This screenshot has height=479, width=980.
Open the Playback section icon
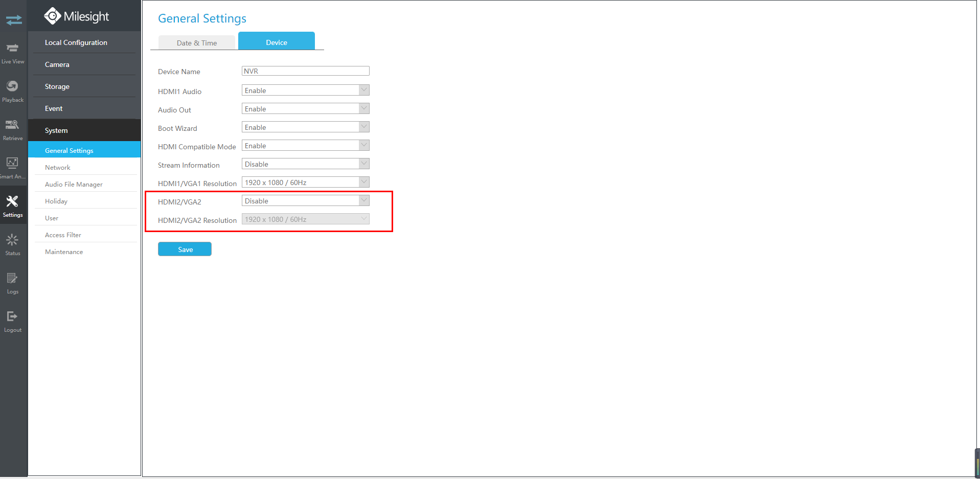pyautogui.click(x=13, y=91)
